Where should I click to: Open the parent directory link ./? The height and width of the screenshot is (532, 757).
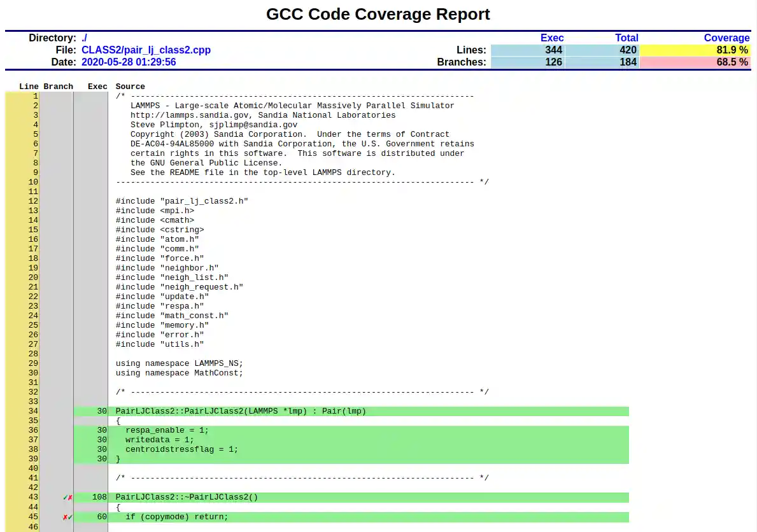84,38
